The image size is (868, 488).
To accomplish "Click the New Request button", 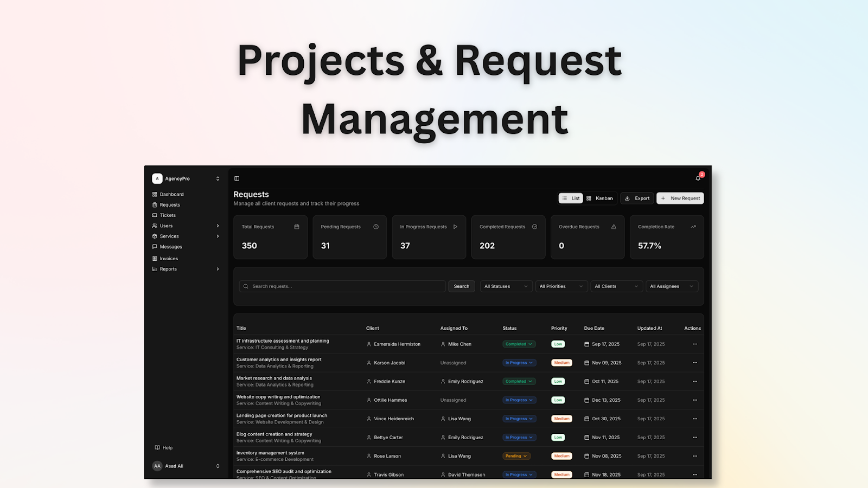I will 680,198.
